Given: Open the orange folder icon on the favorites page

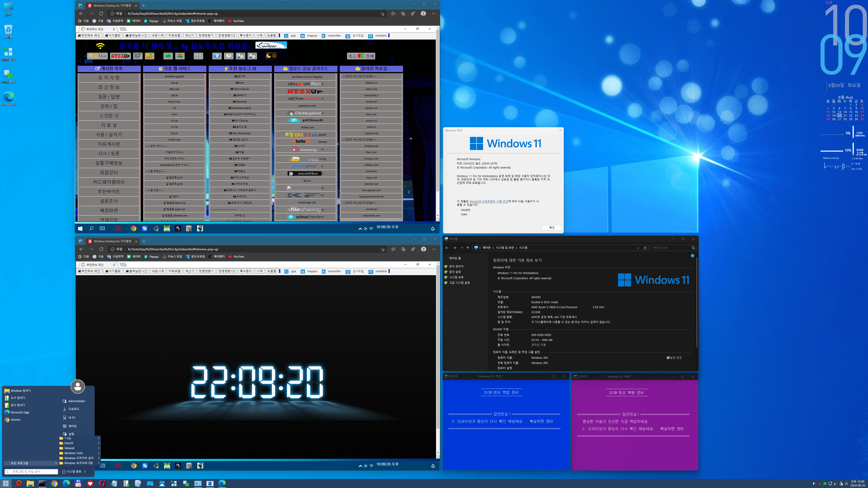Looking at the screenshot, I should 150,56.
